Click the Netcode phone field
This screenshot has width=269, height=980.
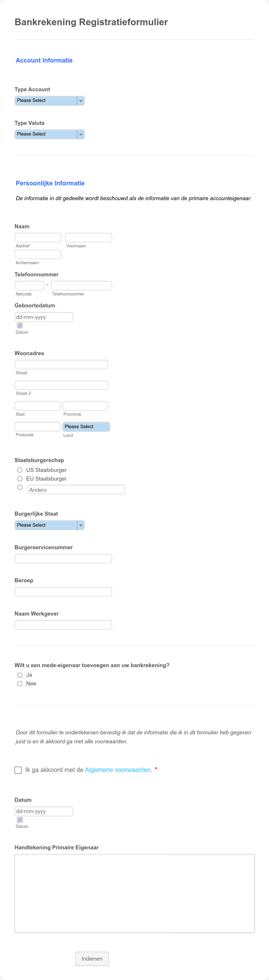click(x=29, y=285)
